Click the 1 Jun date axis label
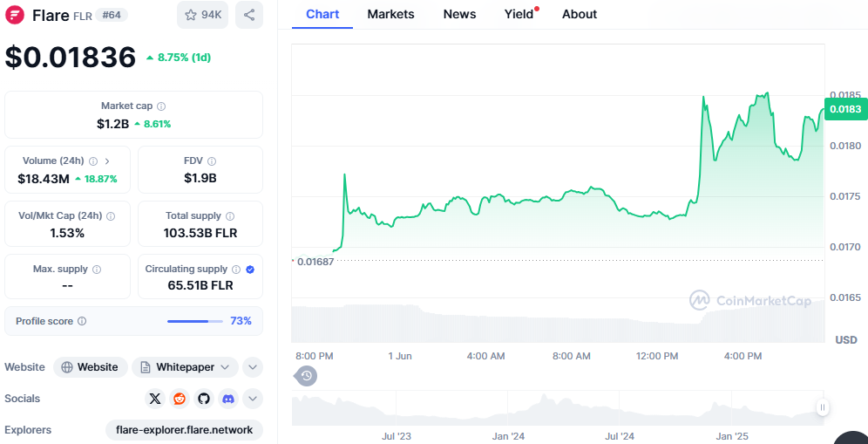The width and height of the screenshot is (868, 444). tap(400, 357)
